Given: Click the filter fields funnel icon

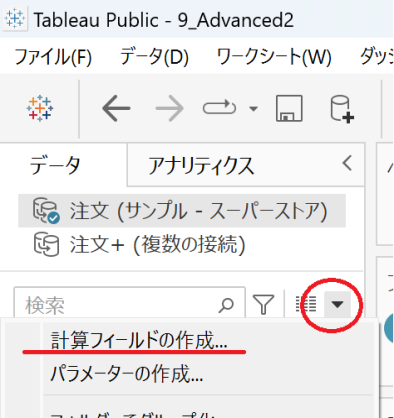Looking at the screenshot, I should coord(264,304).
